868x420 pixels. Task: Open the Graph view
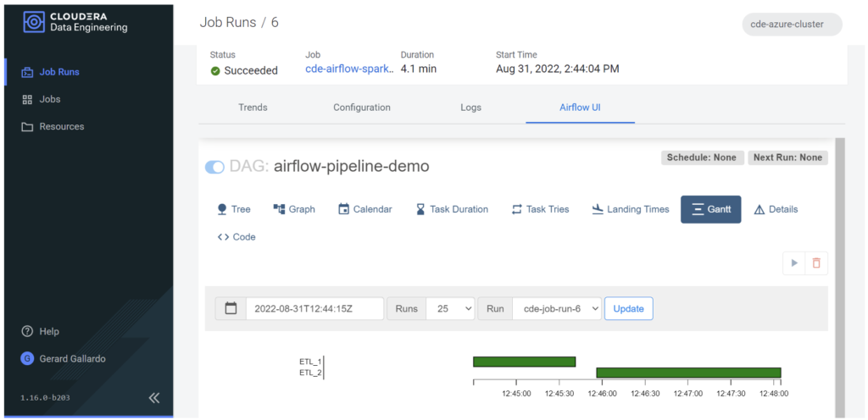click(294, 209)
